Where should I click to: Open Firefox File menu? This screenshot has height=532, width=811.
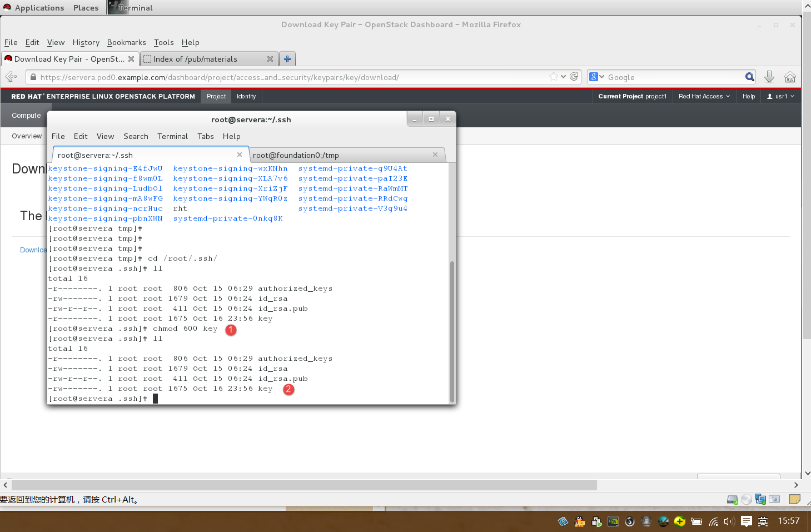pyautogui.click(x=11, y=42)
